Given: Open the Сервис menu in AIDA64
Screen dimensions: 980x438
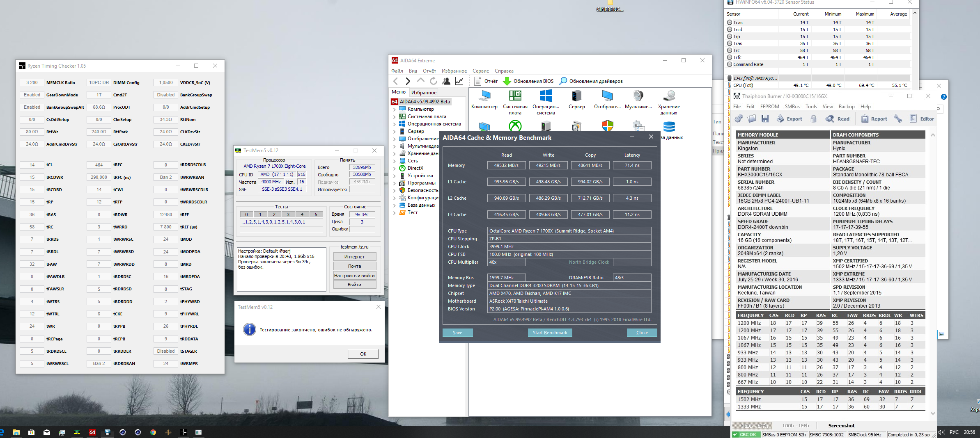Looking at the screenshot, I should [x=480, y=71].
